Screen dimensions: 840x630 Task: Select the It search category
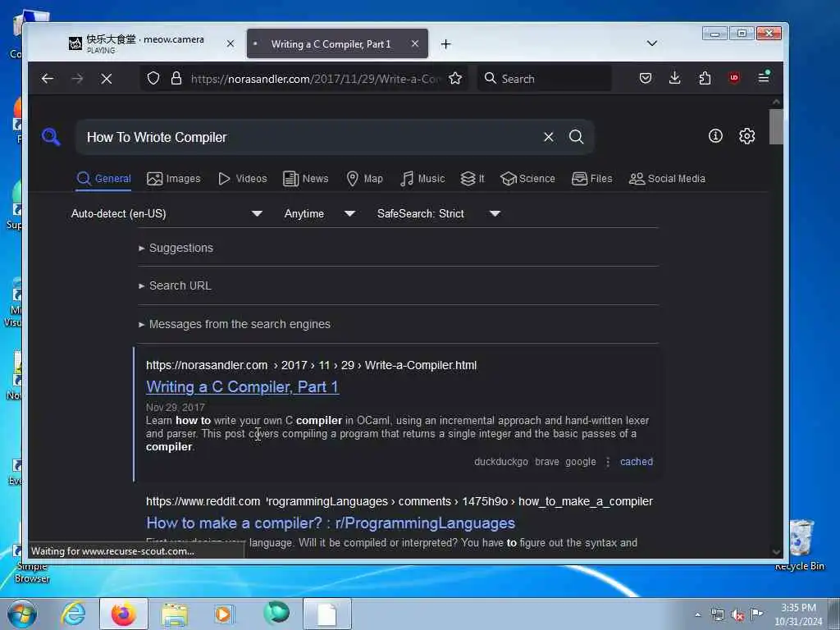[x=472, y=178]
